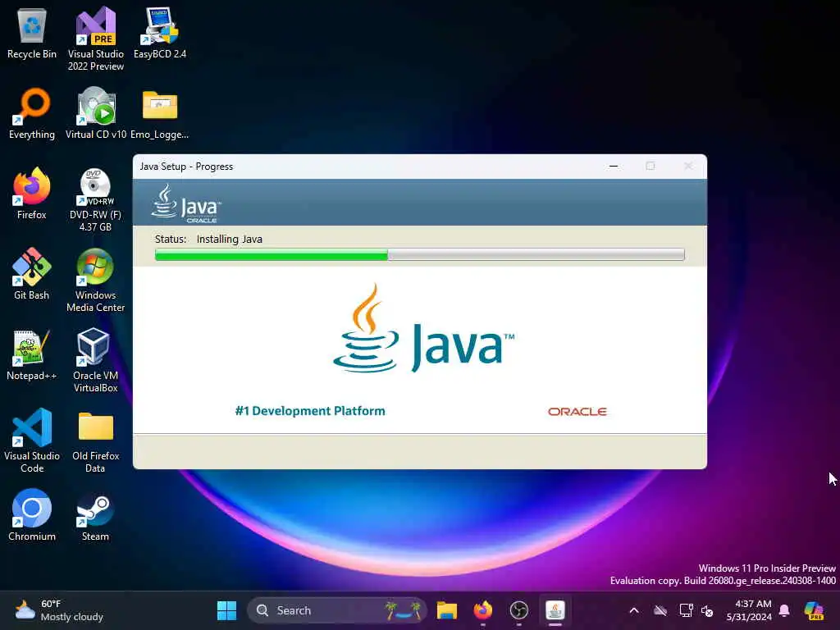Click the 'Installing Java' status text
Screen dimensions: 840x630
point(230,239)
